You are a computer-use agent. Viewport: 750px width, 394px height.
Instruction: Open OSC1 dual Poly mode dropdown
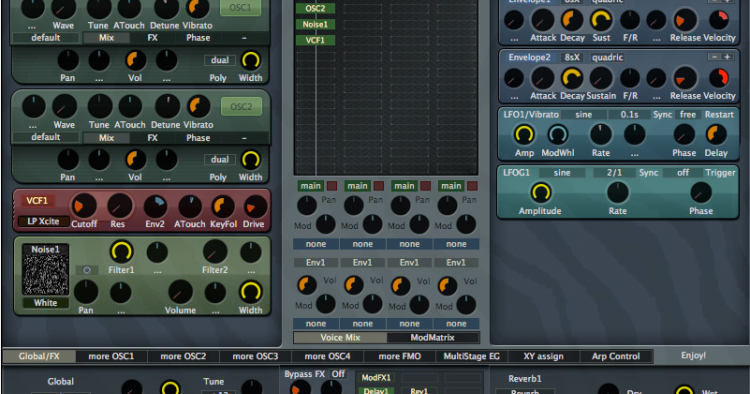(x=220, y=60)
